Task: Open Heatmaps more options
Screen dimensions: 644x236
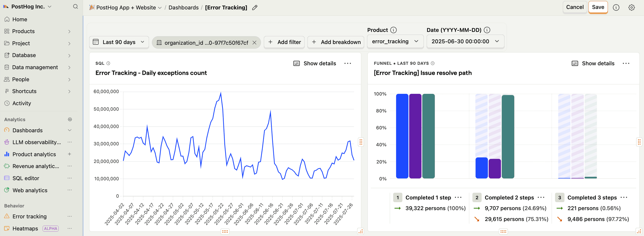Action: coord(70,228)
